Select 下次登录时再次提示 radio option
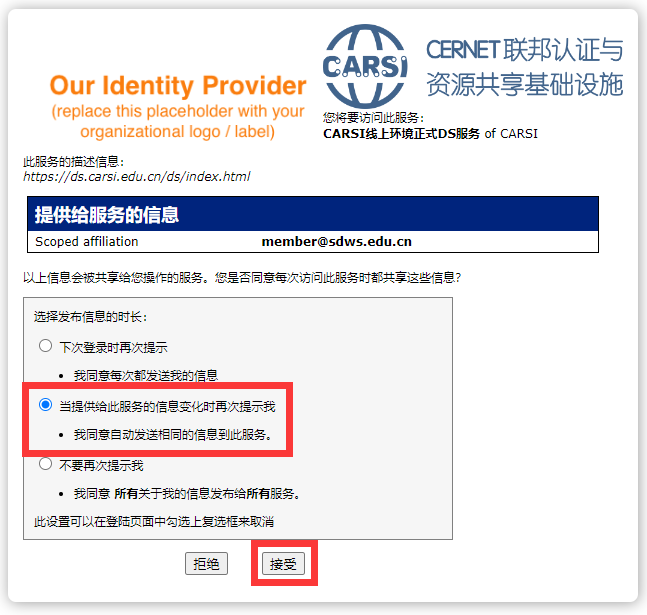Screen dimensions: 647x615 (45, 345)
